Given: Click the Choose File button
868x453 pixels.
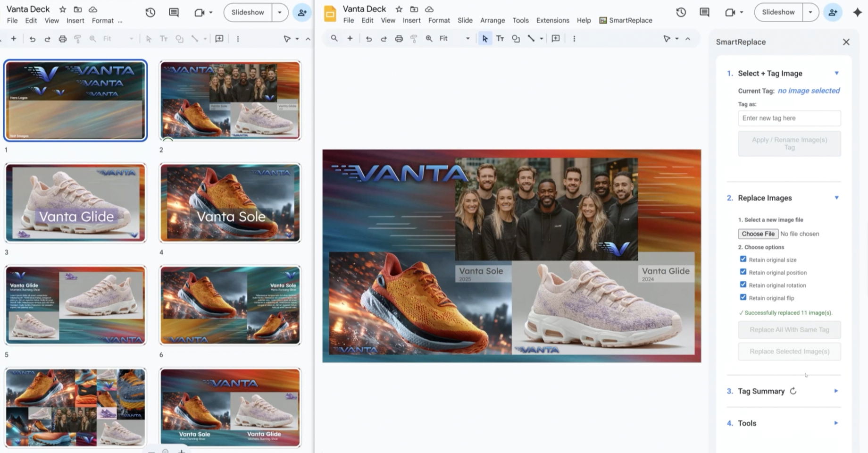Looking at the screenshot, I should click(758, 234).
